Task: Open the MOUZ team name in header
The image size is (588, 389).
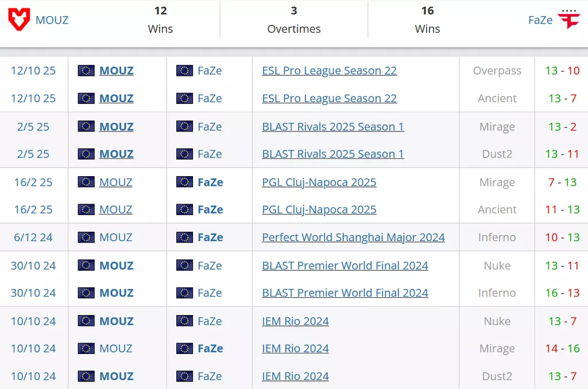Action: click(x=52, y=20)
